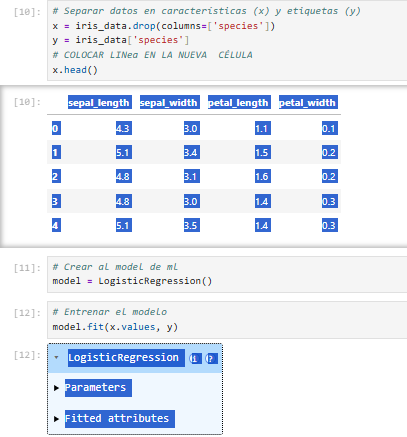This screenshot has width=407, height=437.
Task: Click the [11] input cell prompt
Action: 27,268
